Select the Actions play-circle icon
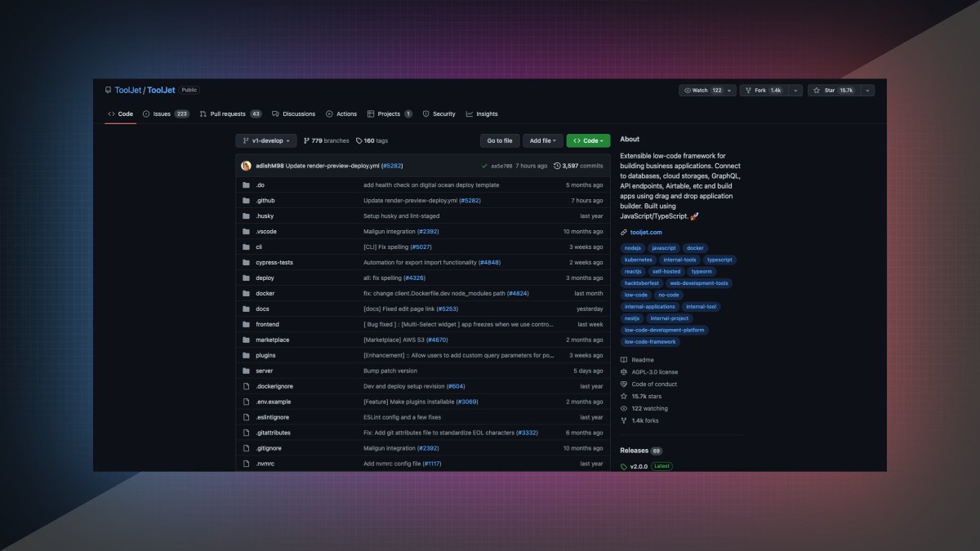The width and height of the screenshot is (980, 551). 328,113
